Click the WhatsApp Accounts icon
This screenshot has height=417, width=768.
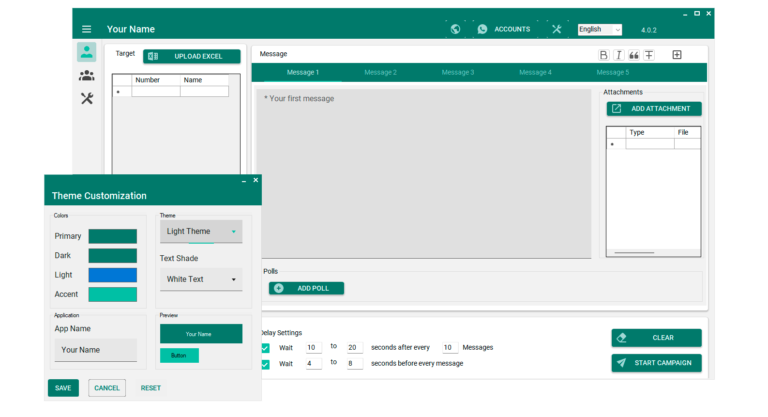[x=483, y=29]
